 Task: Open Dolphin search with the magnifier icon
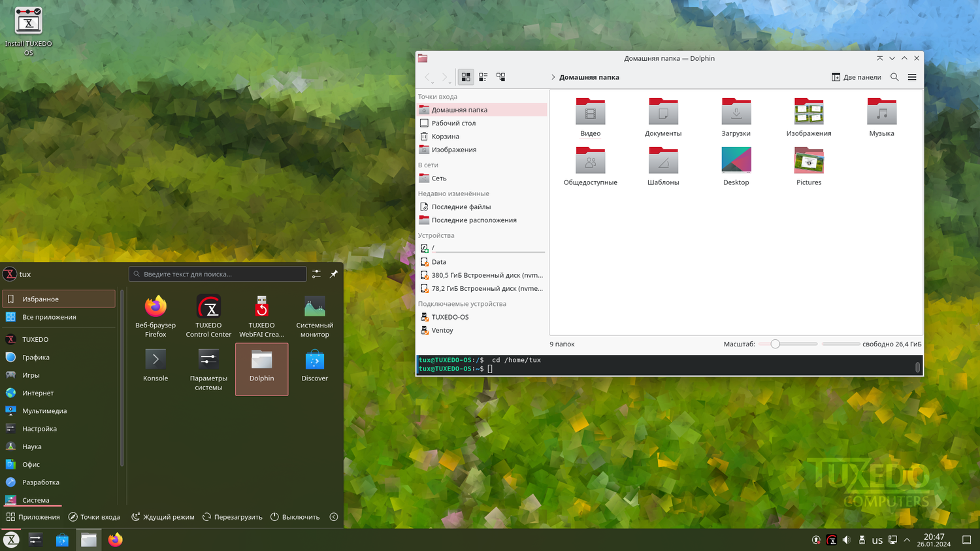click(x=894, y=77)
